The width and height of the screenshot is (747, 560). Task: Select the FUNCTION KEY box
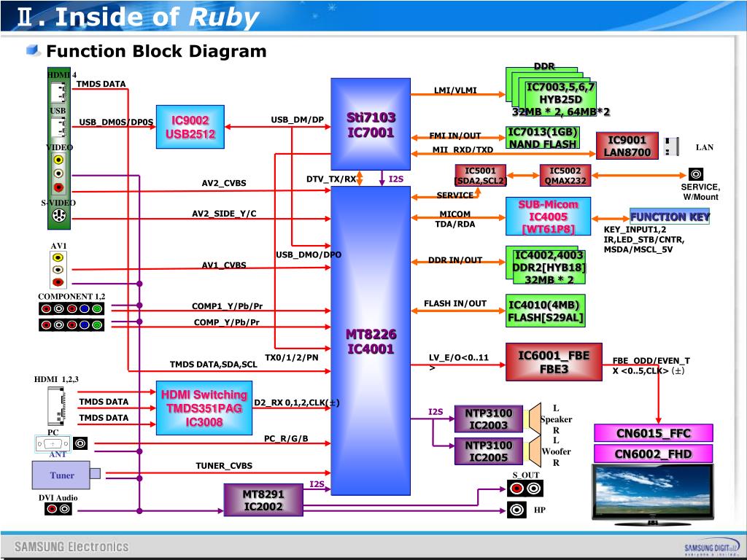[x=670, y=217]
